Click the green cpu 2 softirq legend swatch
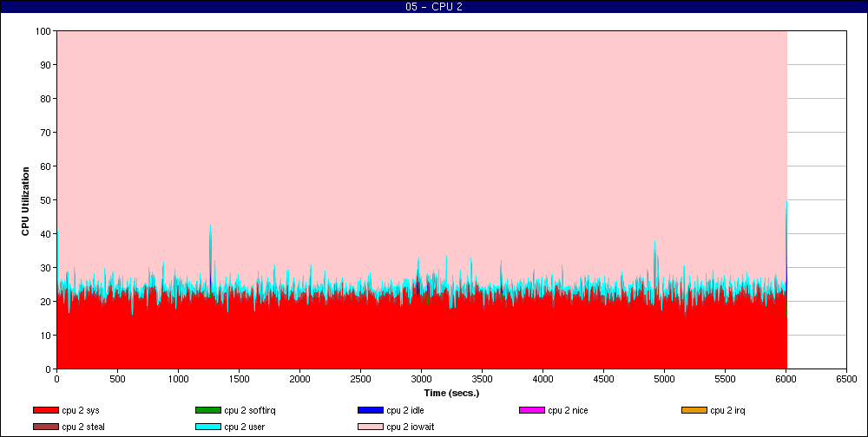This screenshot has width=868, height=437. 208,410
